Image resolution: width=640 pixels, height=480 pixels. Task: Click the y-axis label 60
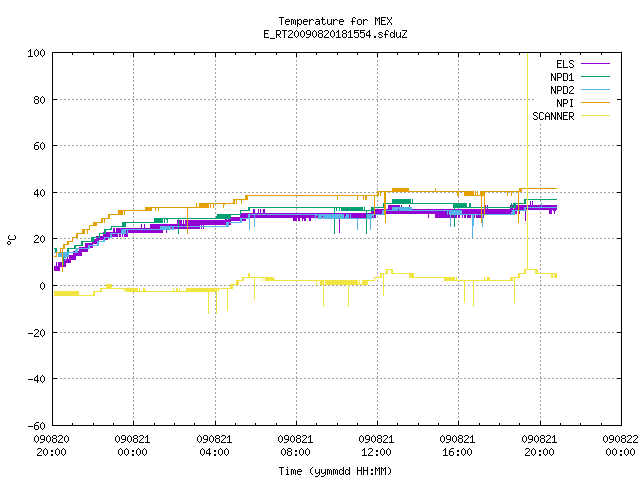coord(39,146)
